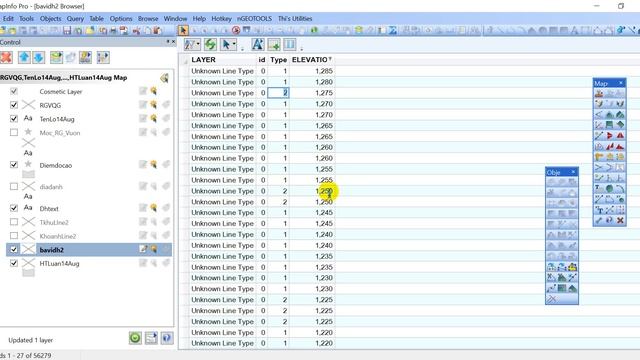Click the options icon beside the green OK icon
640x360 pixels.
151,338
